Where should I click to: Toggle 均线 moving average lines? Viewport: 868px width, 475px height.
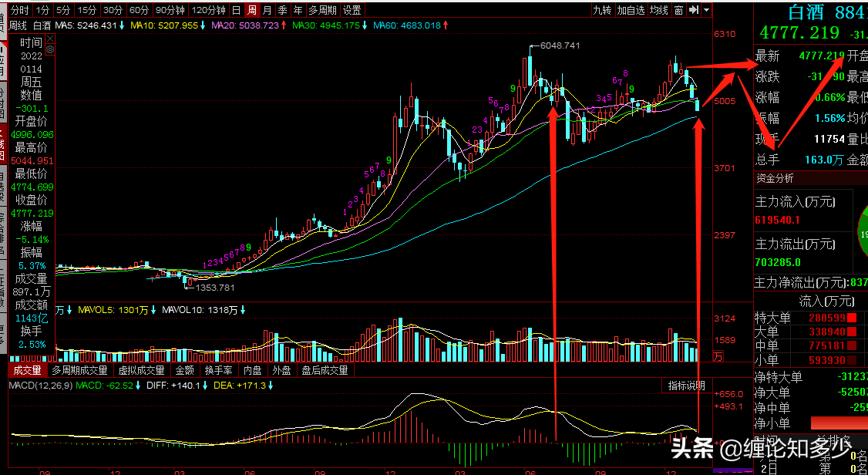(659, 10)
